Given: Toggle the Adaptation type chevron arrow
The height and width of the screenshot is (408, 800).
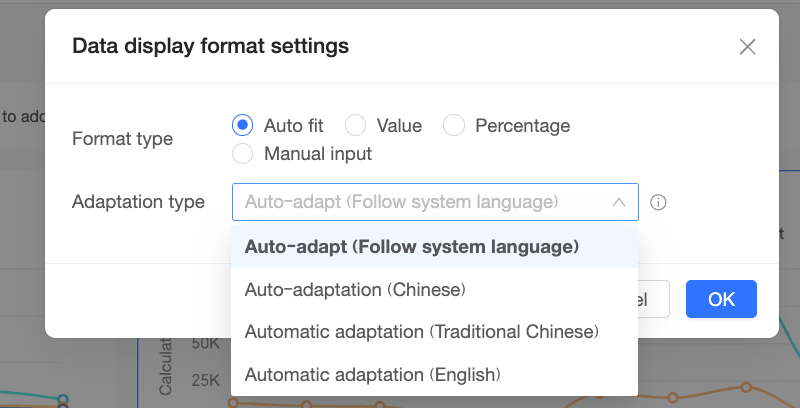Looking at the screenshot, I should [618, 202].
